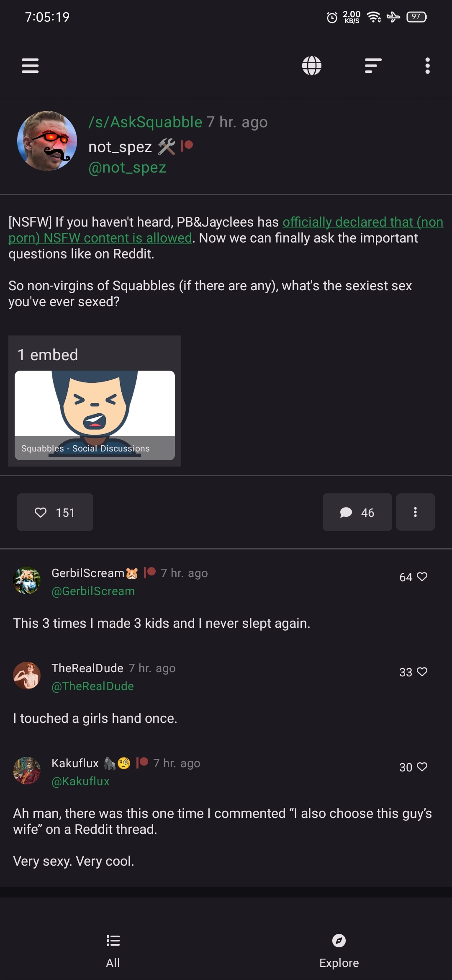The width and height of the screenshot is (452, 980).
Task: Open the /s/AskSquabble community link
Action: click(x=145, y=122)
